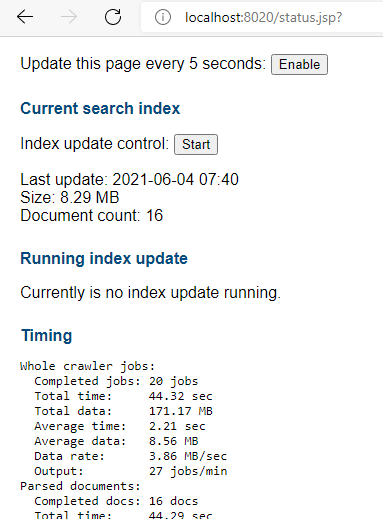Focus the localhost:8020/status.jsp address field
383x519 pixels.
[263, 17]
